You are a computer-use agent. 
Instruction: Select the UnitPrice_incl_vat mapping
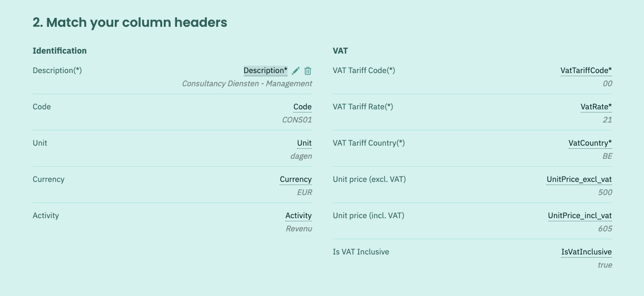[580, 216]
